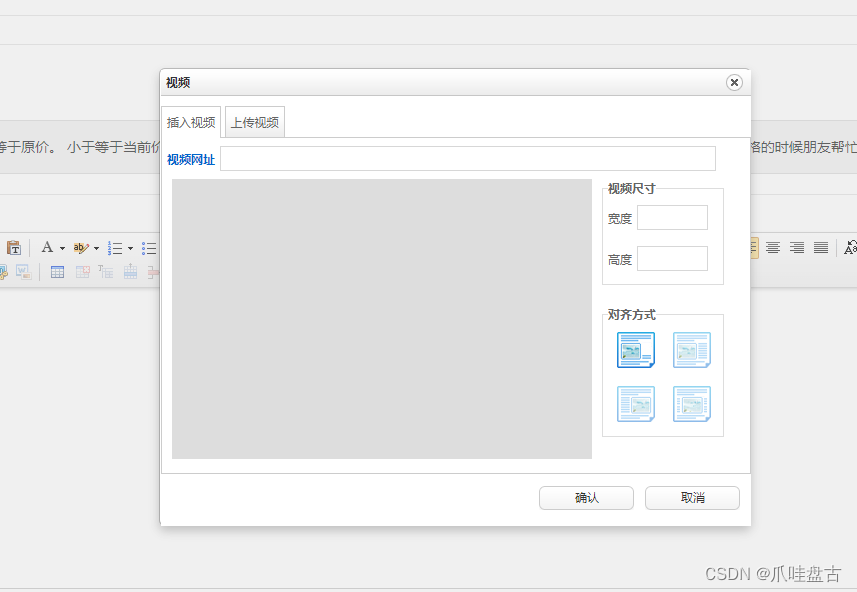Click the numbered list icon
This screenshot has height=592, width=857.
[115, 248]
